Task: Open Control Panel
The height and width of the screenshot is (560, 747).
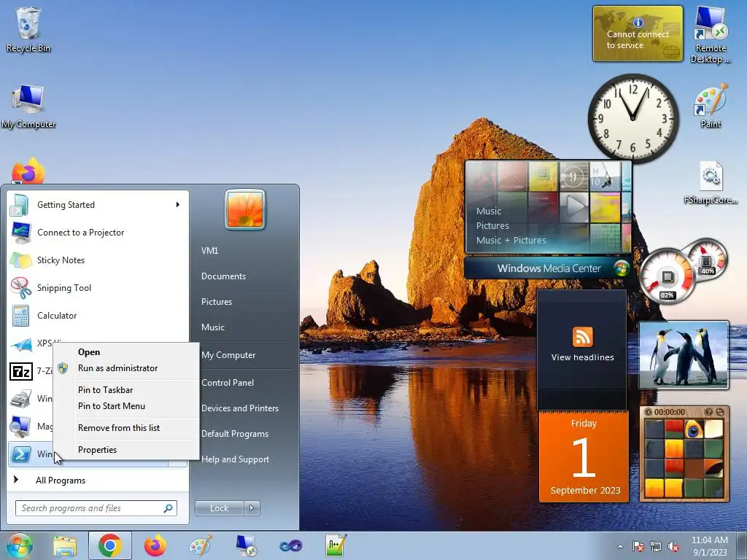Action: pyautogui.click(x=228, y=383)
